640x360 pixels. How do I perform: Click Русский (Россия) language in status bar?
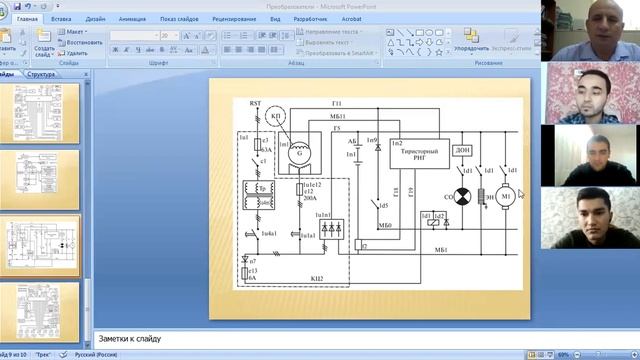click(96, 355)
